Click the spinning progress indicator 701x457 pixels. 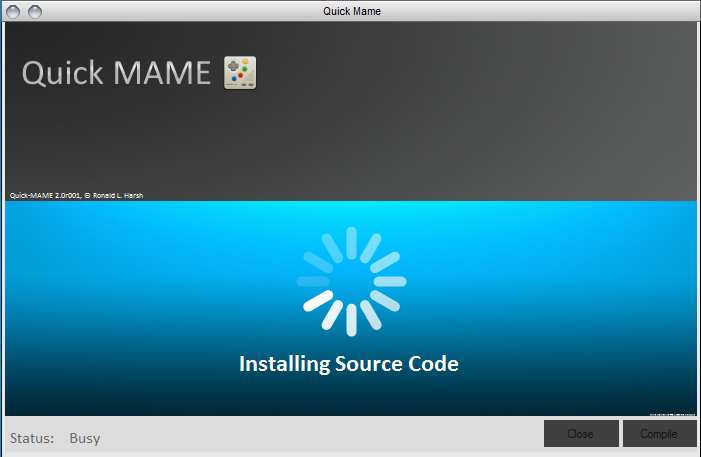[351, 282]
